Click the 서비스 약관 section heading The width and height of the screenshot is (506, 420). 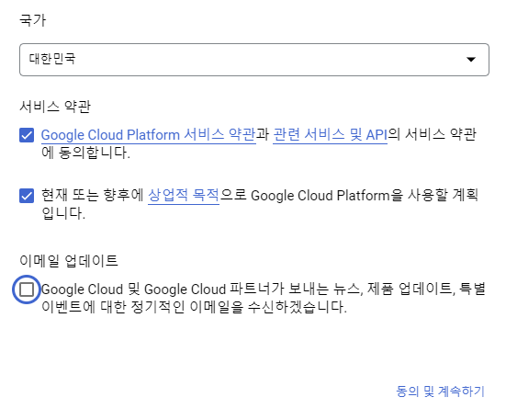[55, 107]
